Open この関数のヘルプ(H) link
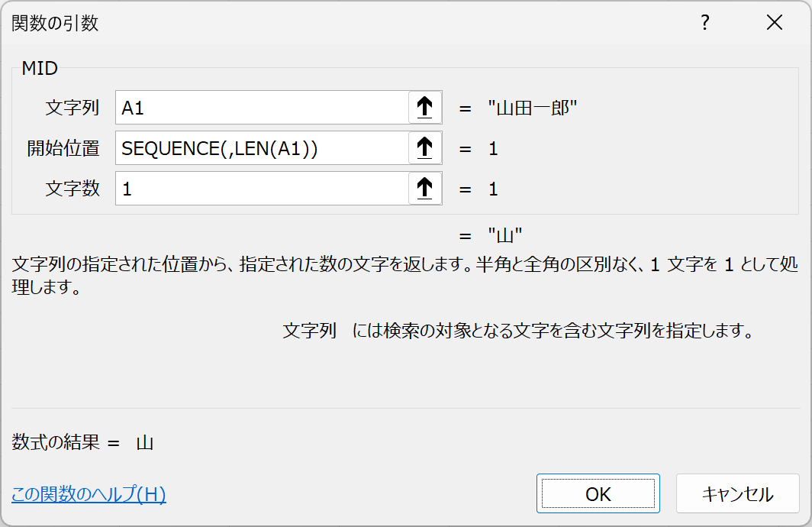Viewport: 812px width, 527px height. [89, 494]
